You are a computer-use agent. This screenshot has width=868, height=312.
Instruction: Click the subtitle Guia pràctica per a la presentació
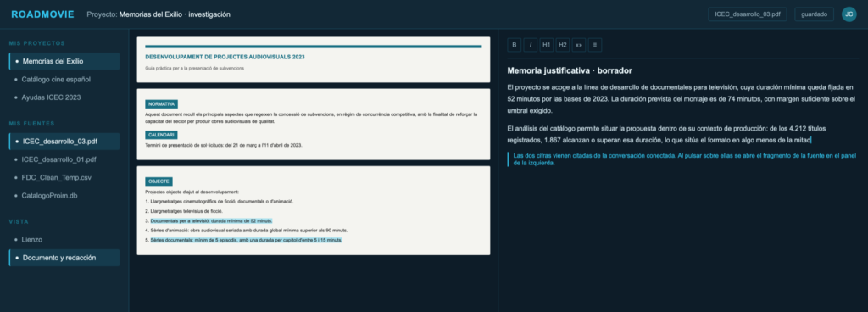pos(194,68)
